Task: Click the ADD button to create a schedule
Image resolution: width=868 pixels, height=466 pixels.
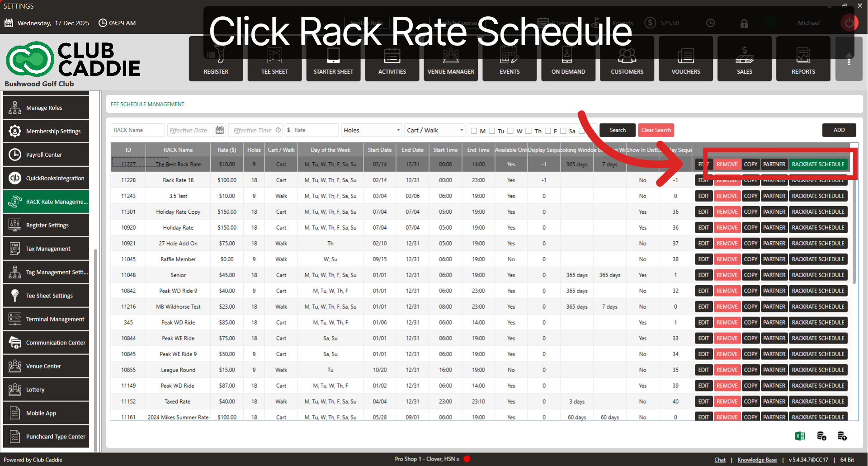Action: tap(839, 130)
